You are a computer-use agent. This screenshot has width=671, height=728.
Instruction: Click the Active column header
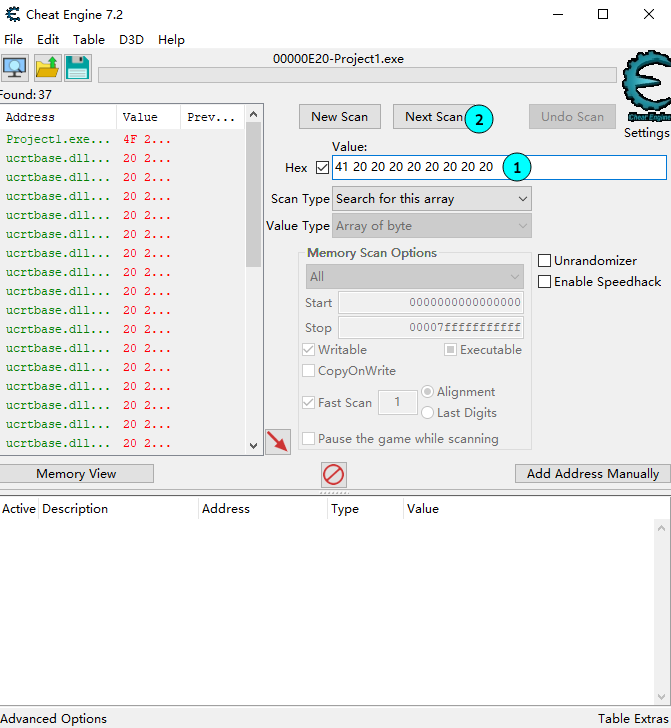click(x=19, y=509)
